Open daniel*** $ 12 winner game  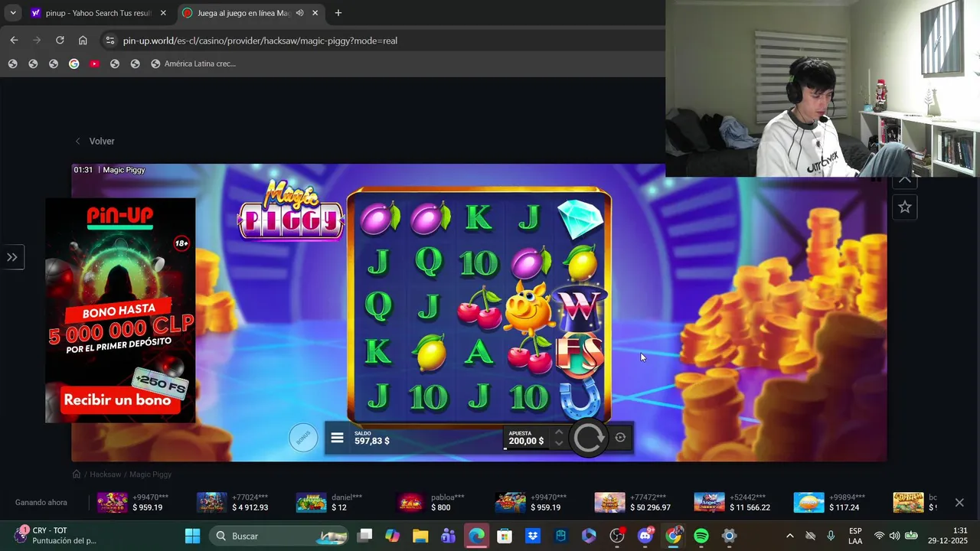pos(329,502)
